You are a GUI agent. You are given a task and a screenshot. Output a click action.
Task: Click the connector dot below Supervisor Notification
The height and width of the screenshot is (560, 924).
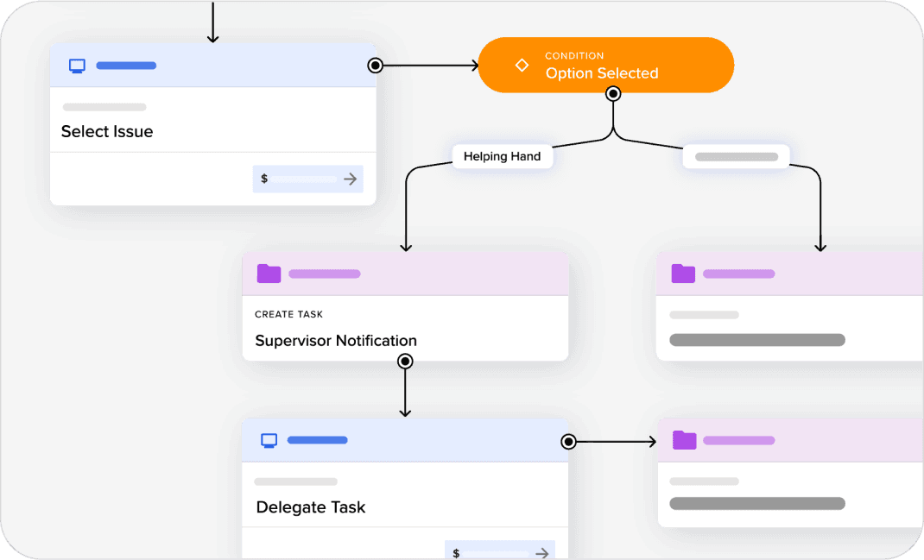405,362
